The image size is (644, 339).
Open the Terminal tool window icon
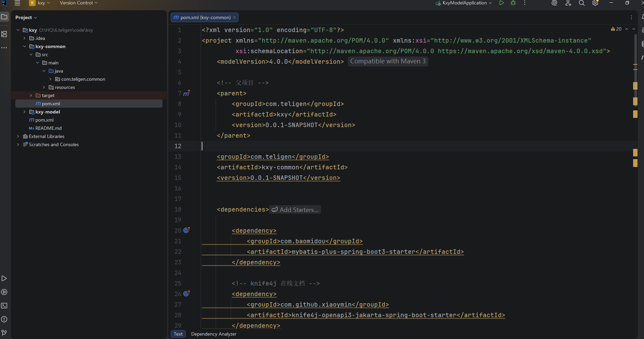pos(4,306)
